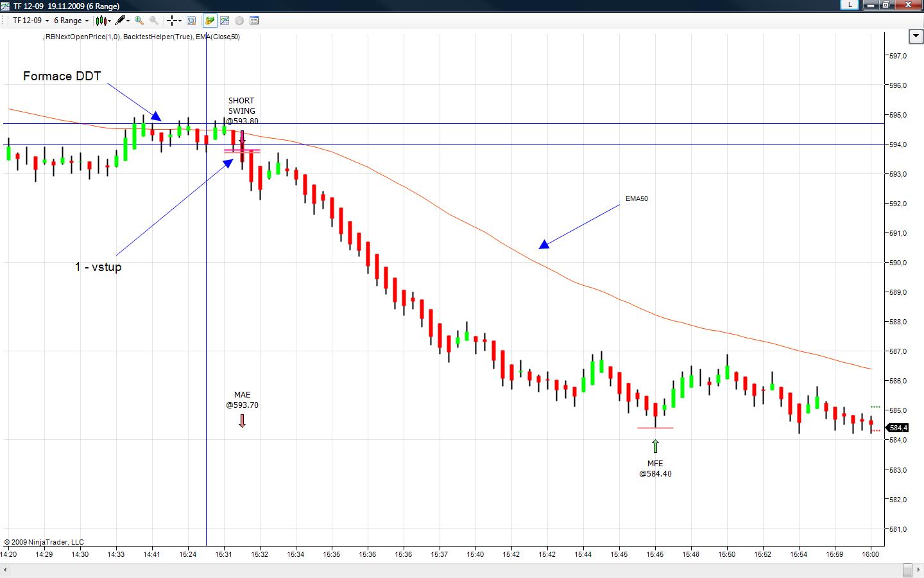This screenshot has height=578, width=924.
Task: Click the L link button in title bar
Action: tap(850, 4)
